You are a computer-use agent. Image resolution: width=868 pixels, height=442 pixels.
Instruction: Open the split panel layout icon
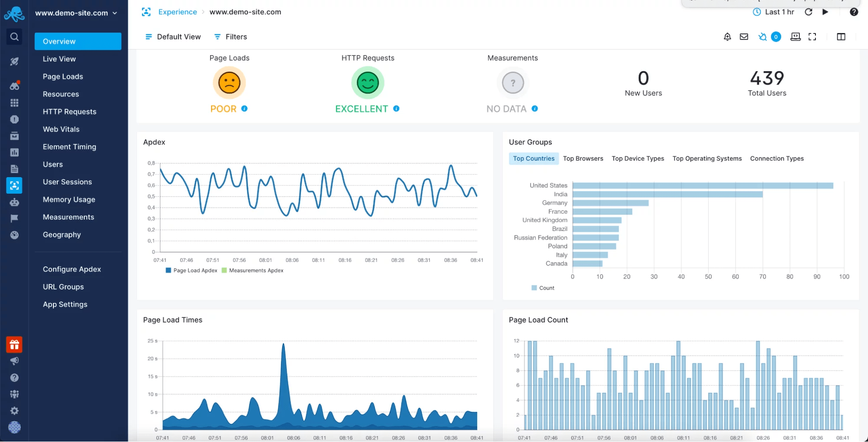841,37
